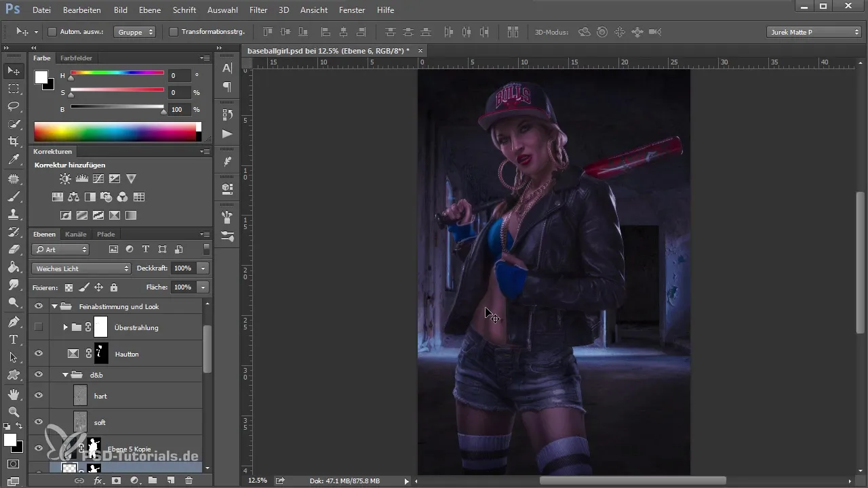Open the Deckkraft opacity dropdown arrow

203,268
